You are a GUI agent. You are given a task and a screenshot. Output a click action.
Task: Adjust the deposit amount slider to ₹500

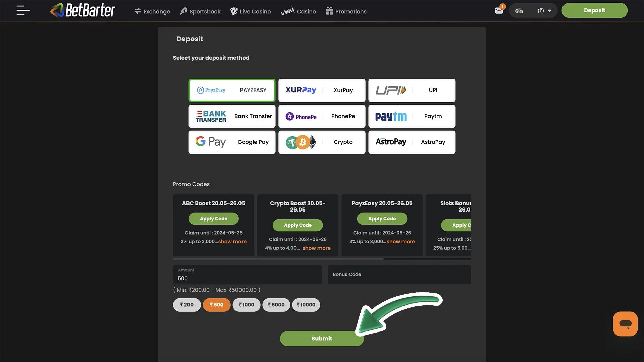[217, 305]
